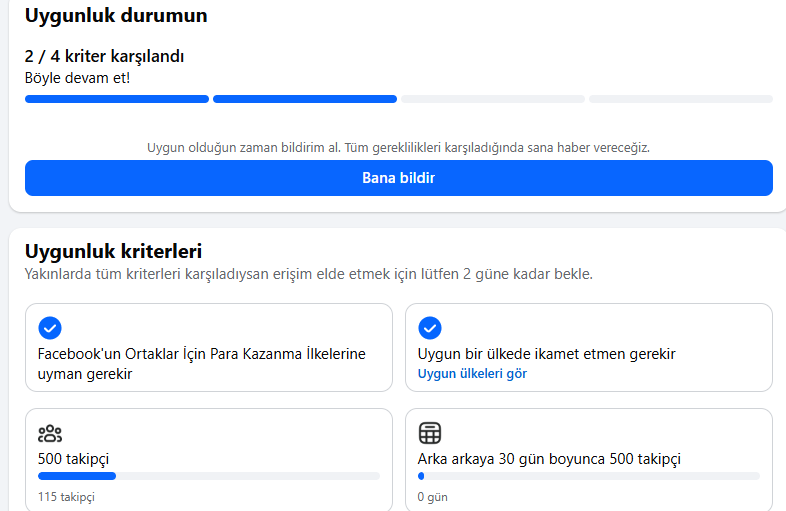Click the first filled criteria progress segment
This screenshot has width=786, height=511.
[117, 99]
